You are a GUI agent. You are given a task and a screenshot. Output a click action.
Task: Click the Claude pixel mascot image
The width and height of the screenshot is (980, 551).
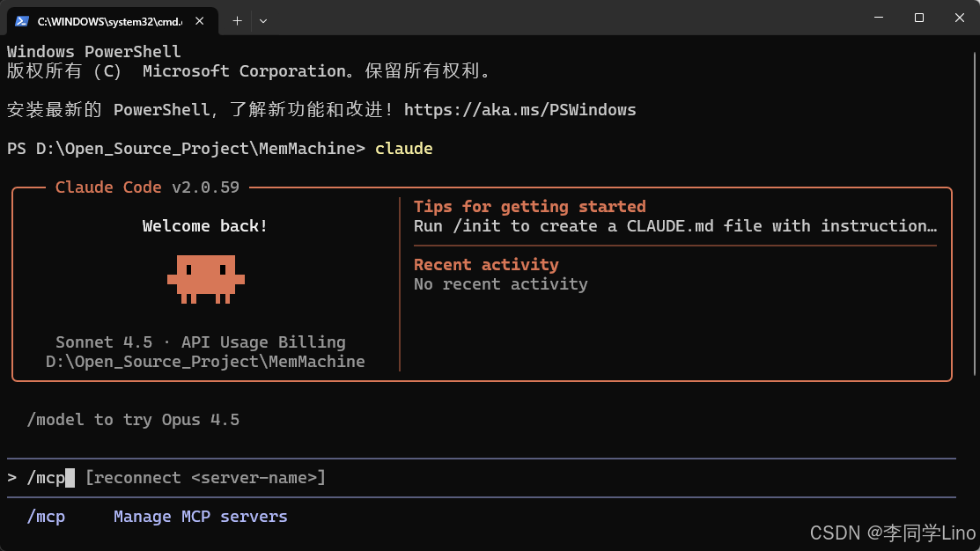click(x=206, y=279)
